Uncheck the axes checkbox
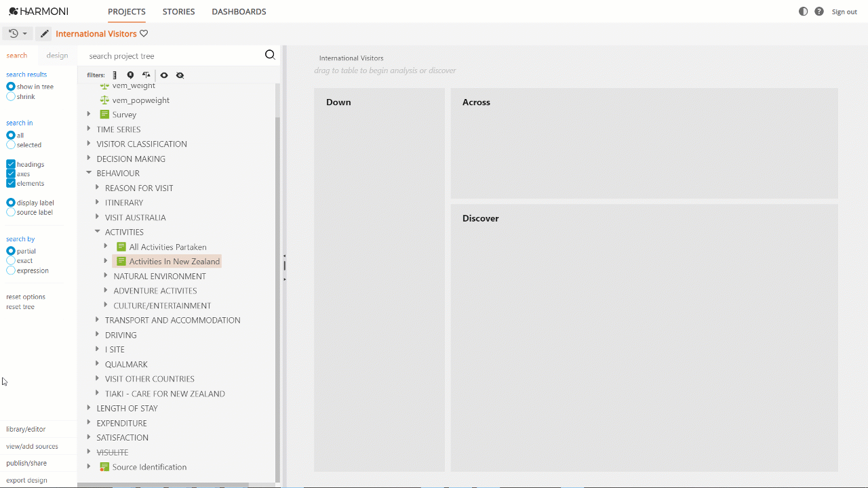This screenshot has width=868, height=488. (x=11, y=174)
